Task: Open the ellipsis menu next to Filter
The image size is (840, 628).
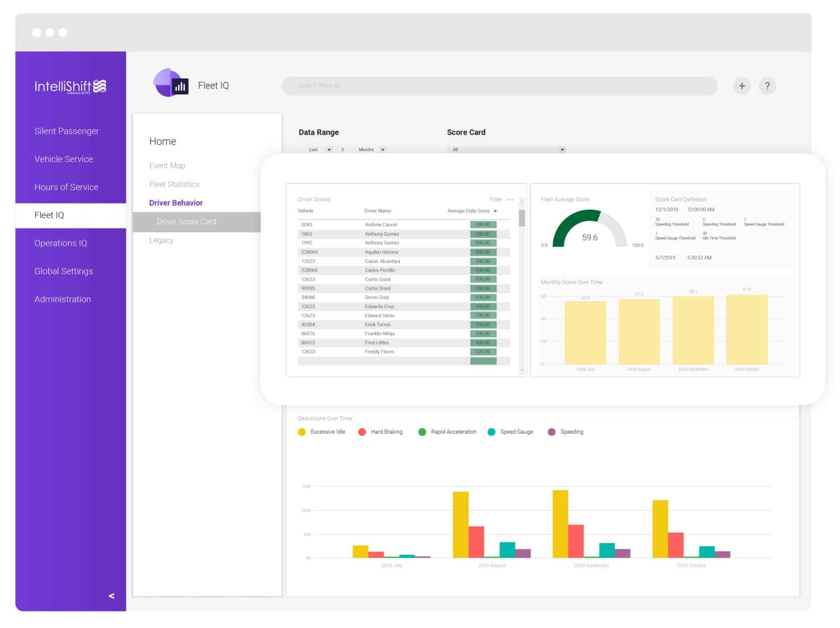Action: [510, 199]
